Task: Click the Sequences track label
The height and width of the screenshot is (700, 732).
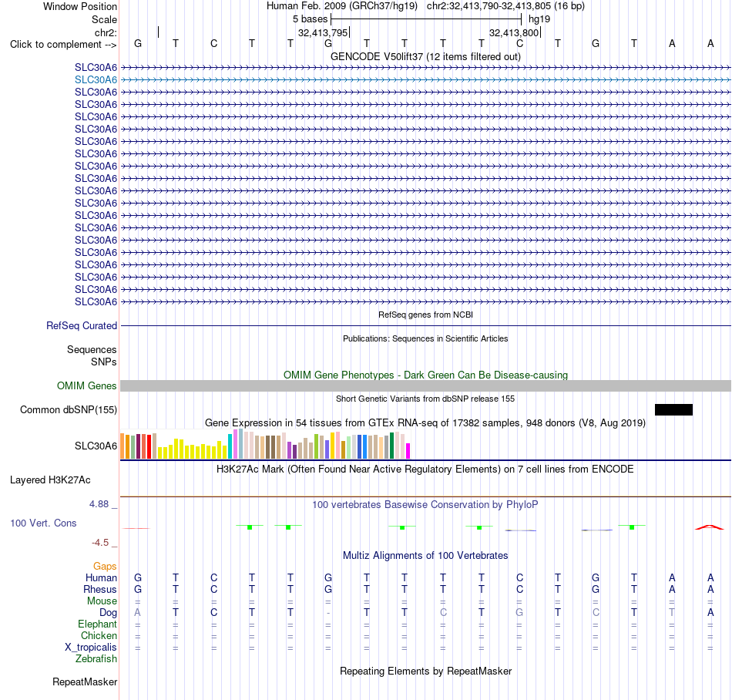Action: (92, 349)
